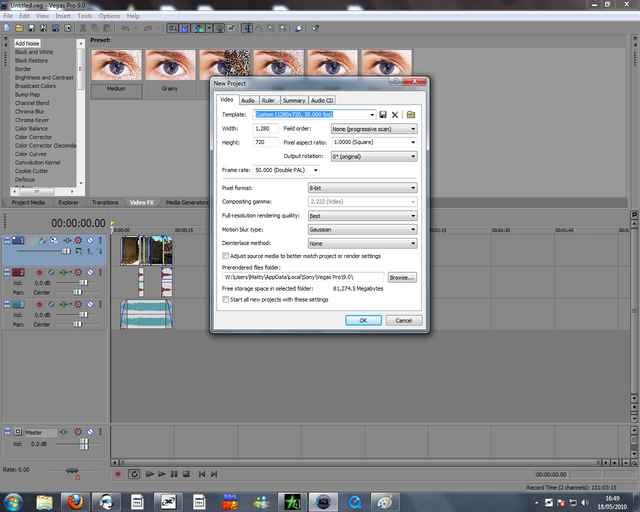Mute audio track 3

tap(90, 304)
